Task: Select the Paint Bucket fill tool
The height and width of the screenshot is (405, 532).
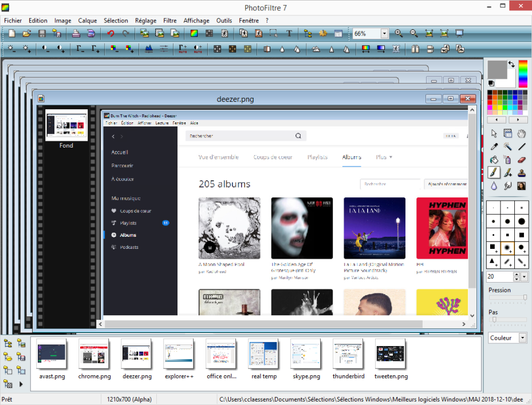Action: click(494, 160)
